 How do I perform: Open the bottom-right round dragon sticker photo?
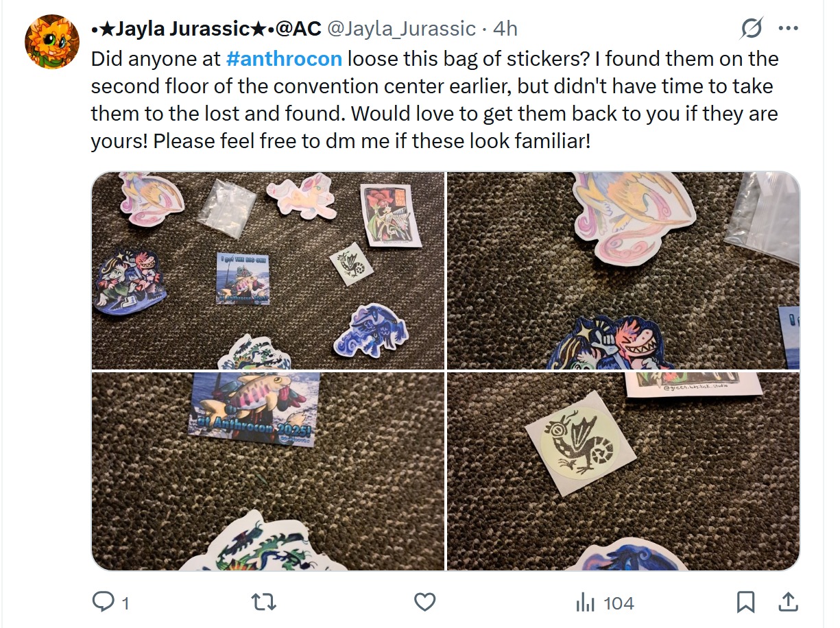(623, 471)
